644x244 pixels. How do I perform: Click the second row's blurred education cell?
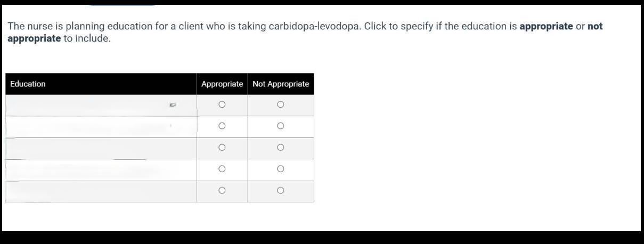pos(101,127)
